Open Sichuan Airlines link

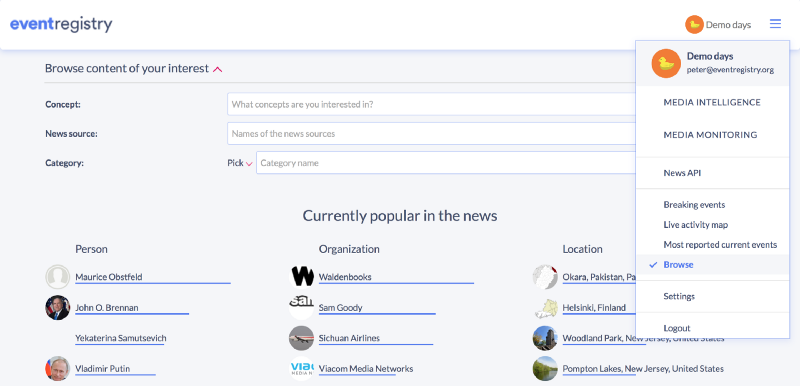349,338
